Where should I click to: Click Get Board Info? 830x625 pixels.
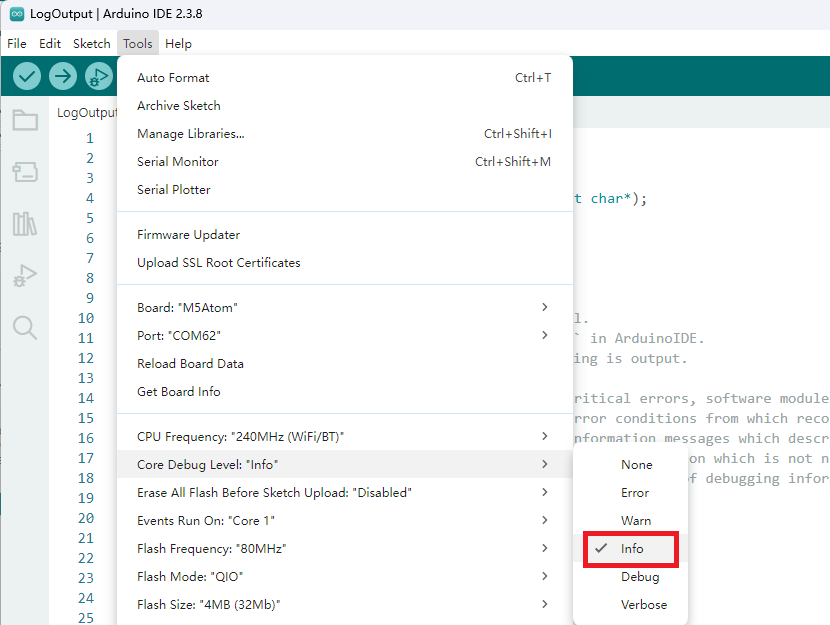tap(179, 392)
